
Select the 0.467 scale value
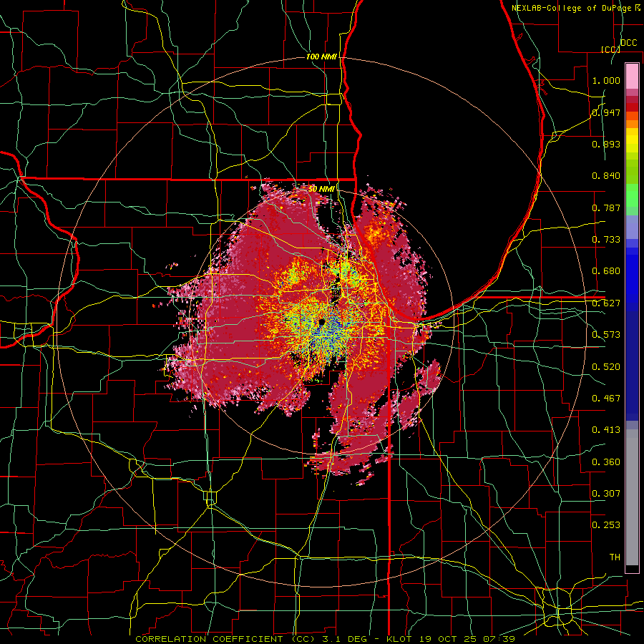606,399
